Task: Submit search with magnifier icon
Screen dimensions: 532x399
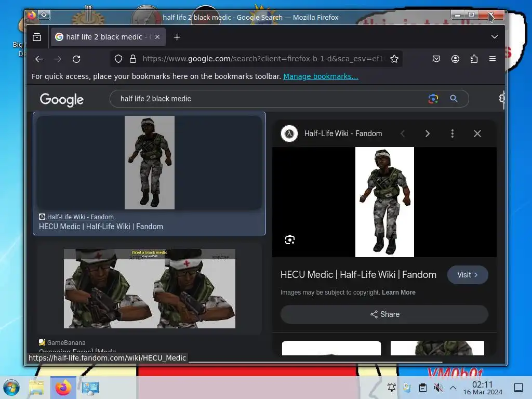Action: click(x=454, y=99)
